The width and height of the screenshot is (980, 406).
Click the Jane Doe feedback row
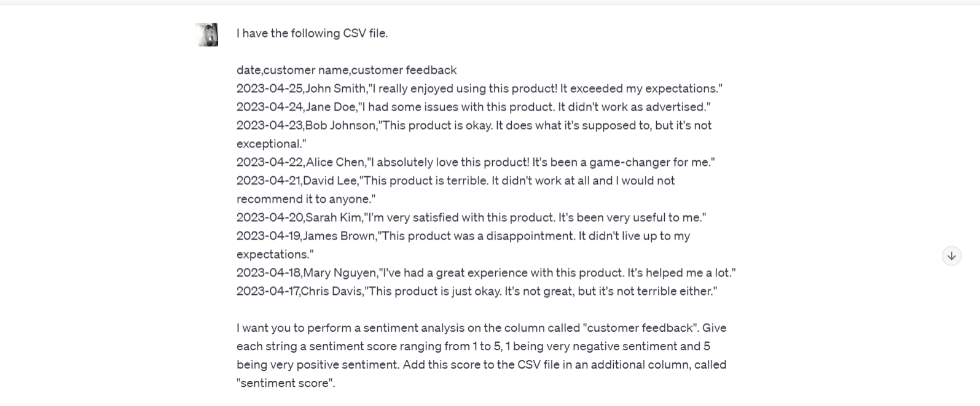click(x=473, y=107)
